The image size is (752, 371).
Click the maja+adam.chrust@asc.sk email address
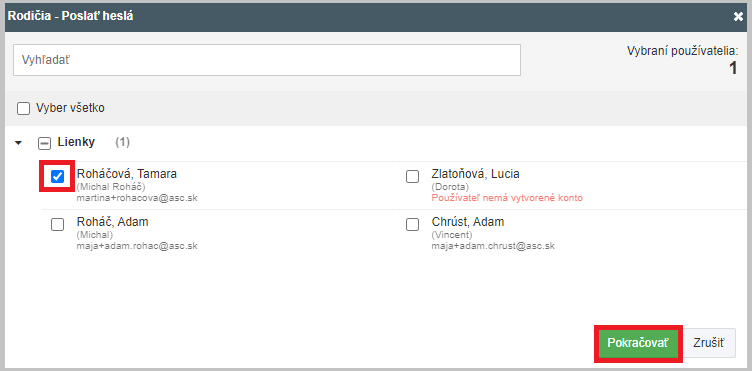tap(493, 246)
